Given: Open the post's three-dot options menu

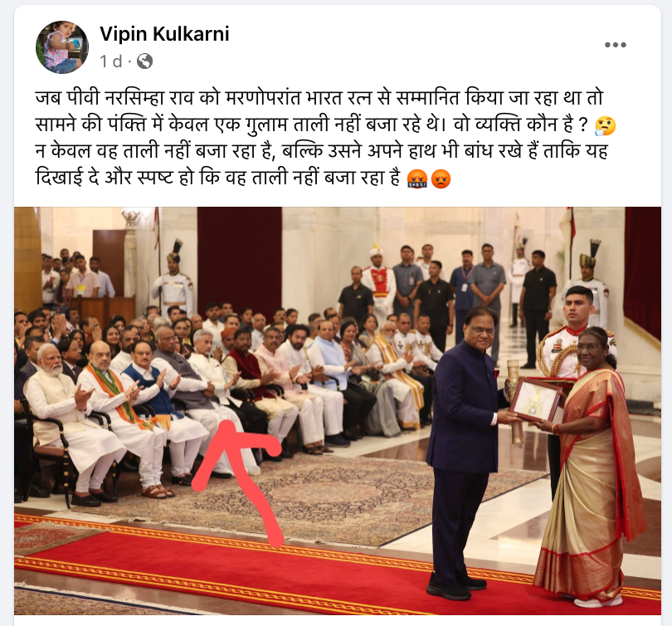Looking at the screenshot, I should tap(615, 45).
